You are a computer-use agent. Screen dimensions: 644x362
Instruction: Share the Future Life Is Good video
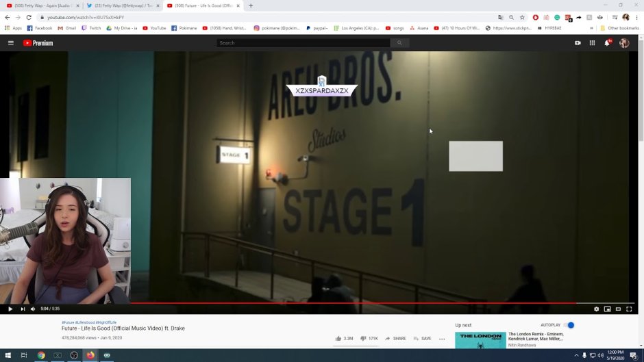coord(395,339)
